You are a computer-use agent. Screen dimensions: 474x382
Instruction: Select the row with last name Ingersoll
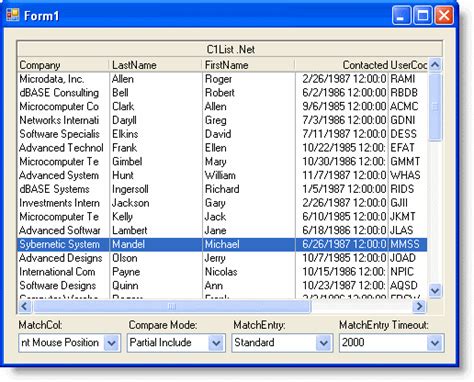pos(222,189)
